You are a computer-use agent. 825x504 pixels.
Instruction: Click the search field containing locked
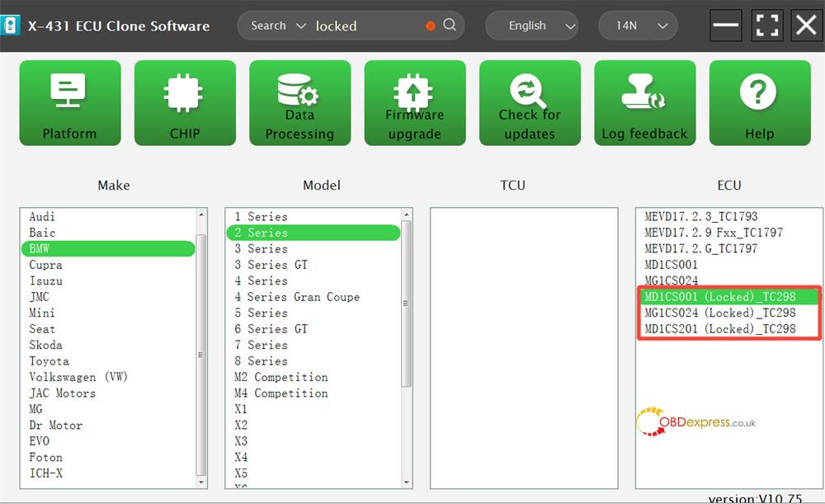pos(367,26)
